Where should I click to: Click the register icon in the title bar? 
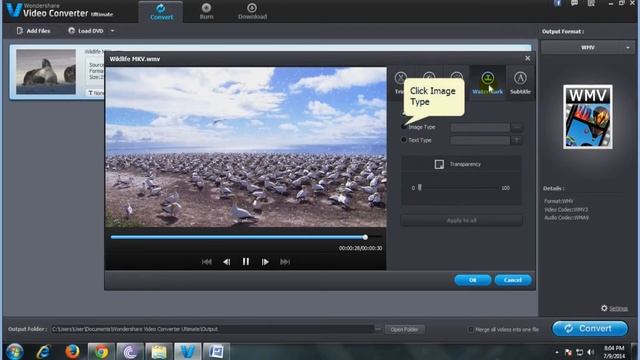pyautogui.click(x=591, y=3)
